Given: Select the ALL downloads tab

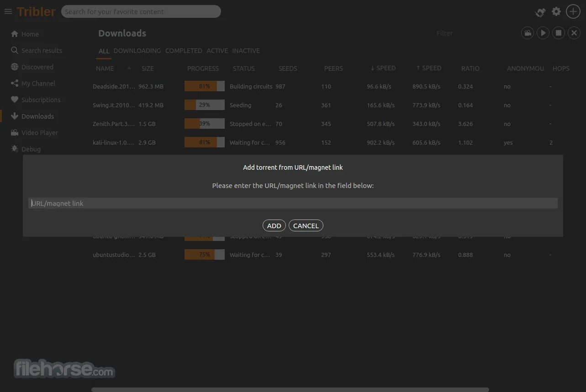Looking at the screenshot, I should 104,51.
